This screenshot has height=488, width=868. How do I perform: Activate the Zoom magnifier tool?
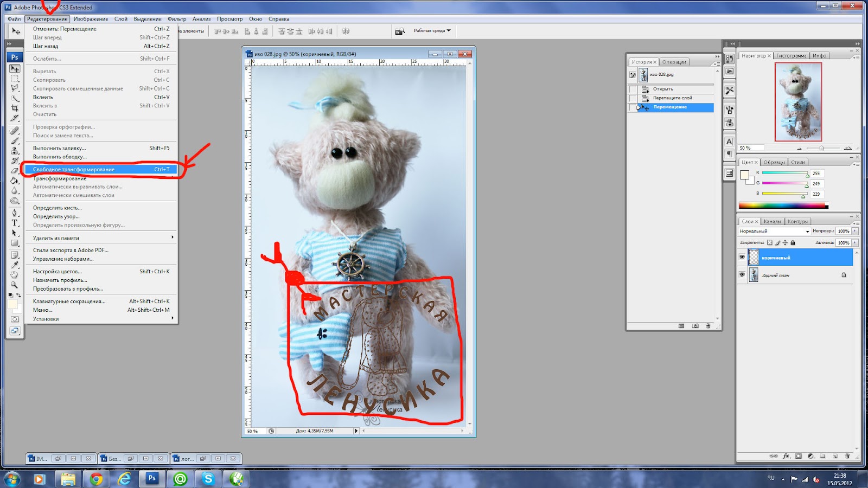tap(15, 285)
